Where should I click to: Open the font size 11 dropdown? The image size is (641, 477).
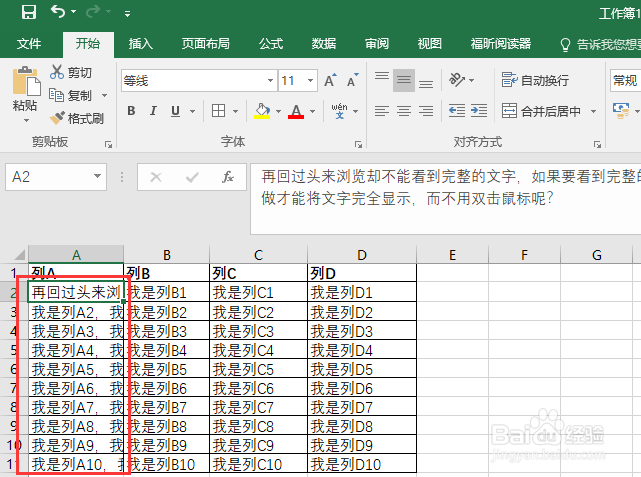(x=311, y=80)
